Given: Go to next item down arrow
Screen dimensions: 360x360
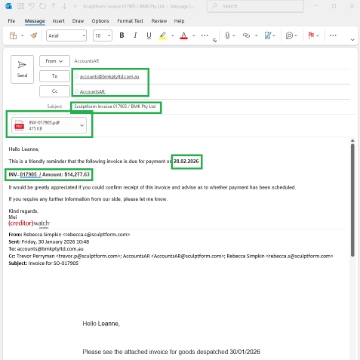Looking at the screenshot, I should [x=64, y=6].
